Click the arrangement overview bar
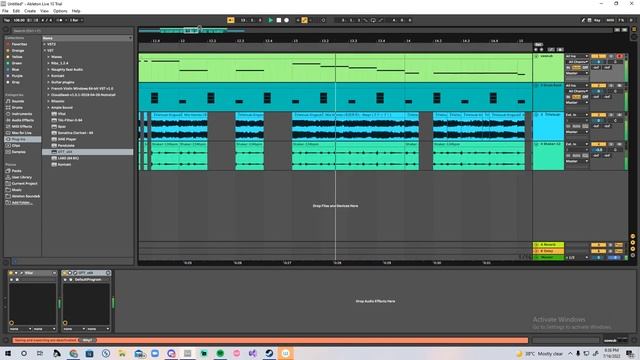 (376, 30)
